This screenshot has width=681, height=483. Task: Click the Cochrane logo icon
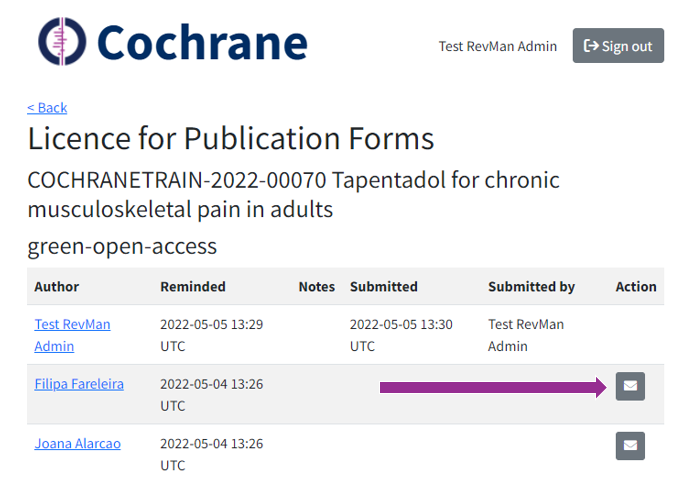63,42
